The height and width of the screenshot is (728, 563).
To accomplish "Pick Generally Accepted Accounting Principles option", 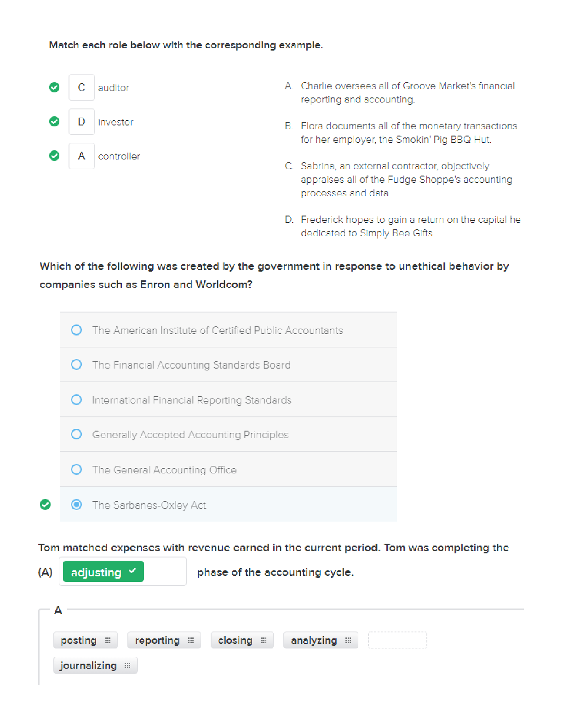I will point(76,434).
